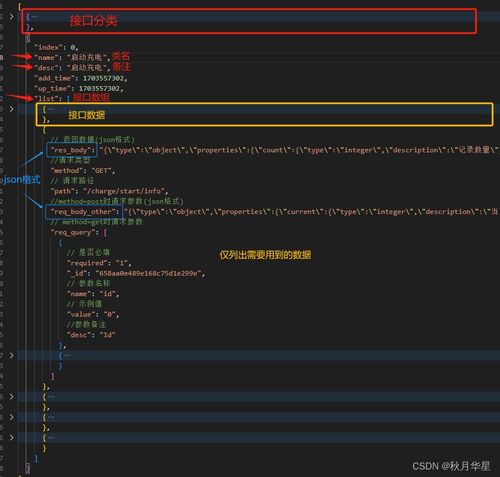This screenshot has width=500, height=477.
Task: Click the "desc" key with value "Id"
Action: tap(79, 335)
